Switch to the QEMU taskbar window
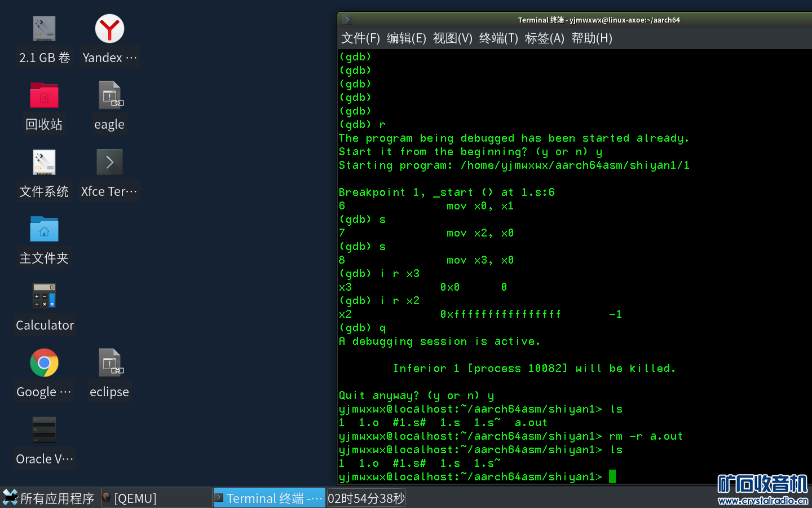Screen dimensions: 812x508 157,498
